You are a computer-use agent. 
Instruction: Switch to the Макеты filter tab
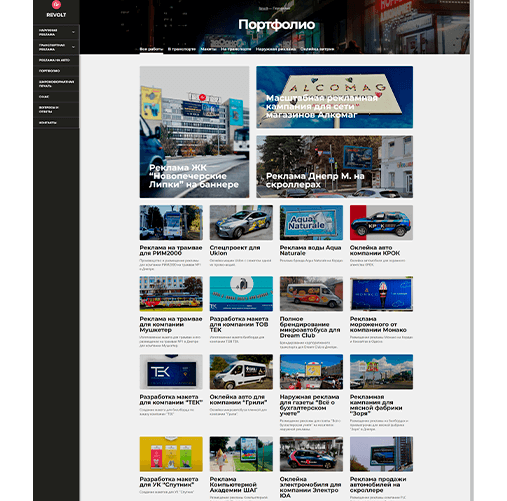pos(208,49)
